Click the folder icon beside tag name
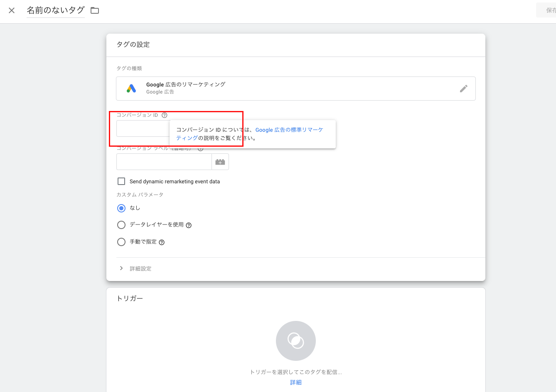 (95, 10)
